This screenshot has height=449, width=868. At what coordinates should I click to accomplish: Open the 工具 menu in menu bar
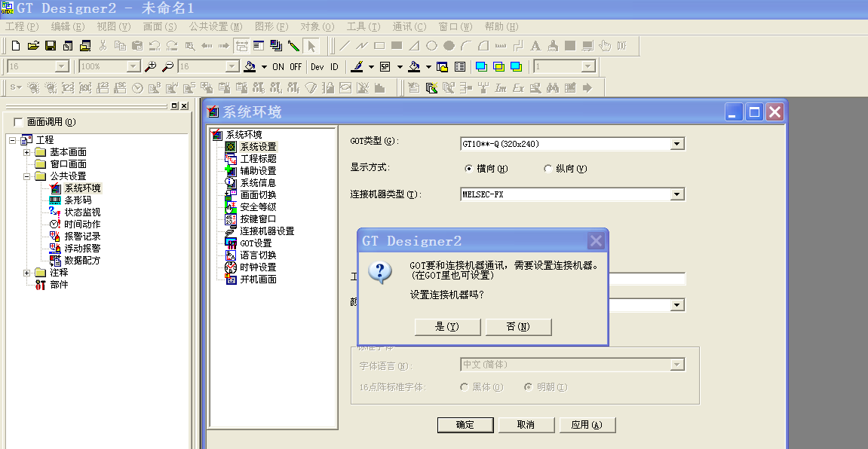[x=363, y=27]
